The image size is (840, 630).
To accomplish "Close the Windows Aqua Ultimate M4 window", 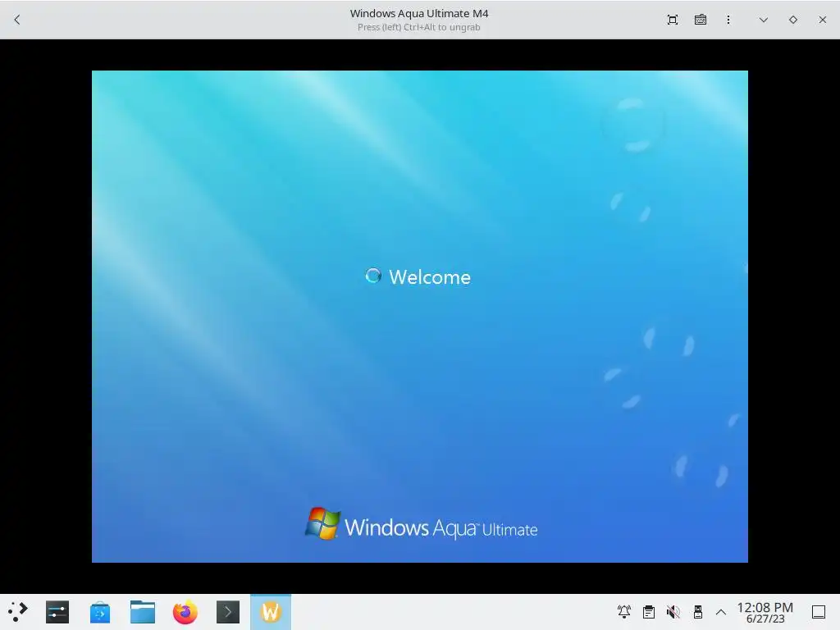I will 822,20.
